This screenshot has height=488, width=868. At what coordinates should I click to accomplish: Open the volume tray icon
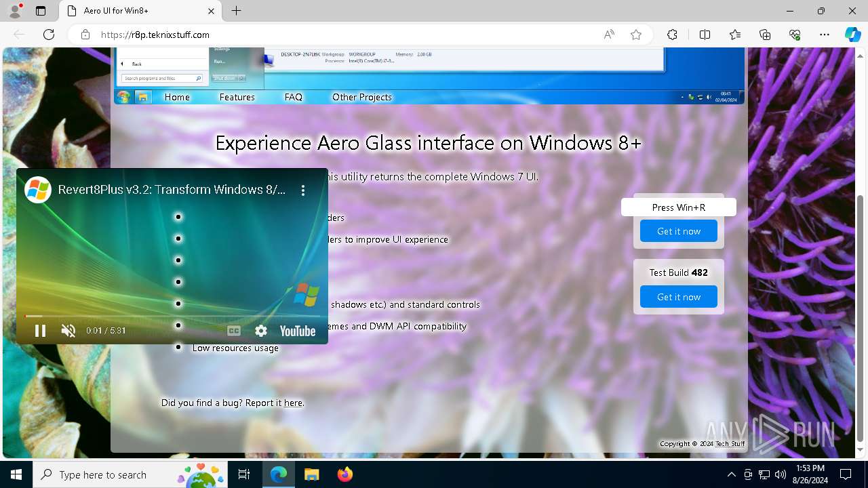pyautogui.click(x=781, y=474)
